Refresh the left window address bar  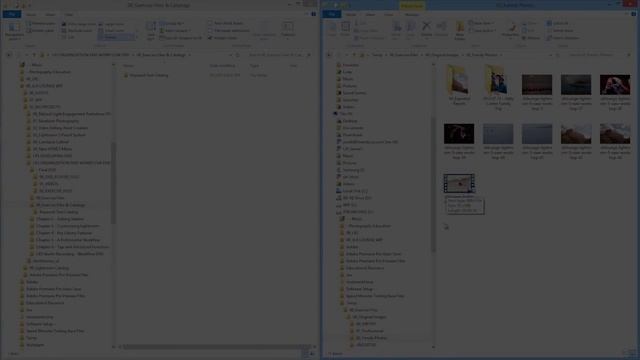pyautogui.click(x=238, y=55)
